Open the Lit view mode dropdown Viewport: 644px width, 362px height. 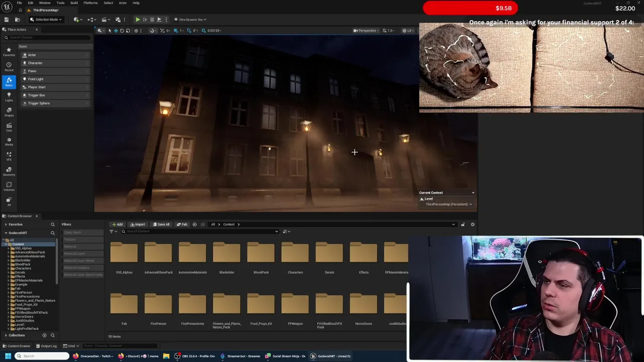pyautogui.click(x=407, y=31)
